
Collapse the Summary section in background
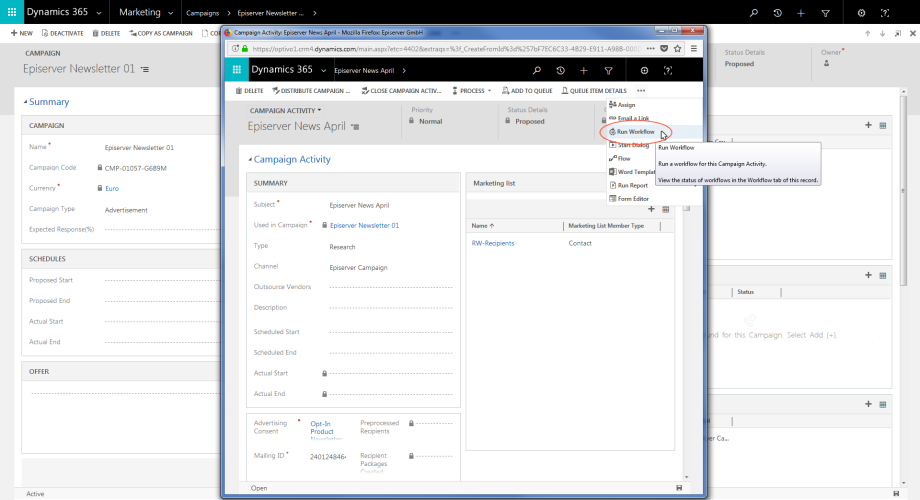click(25, 102)
